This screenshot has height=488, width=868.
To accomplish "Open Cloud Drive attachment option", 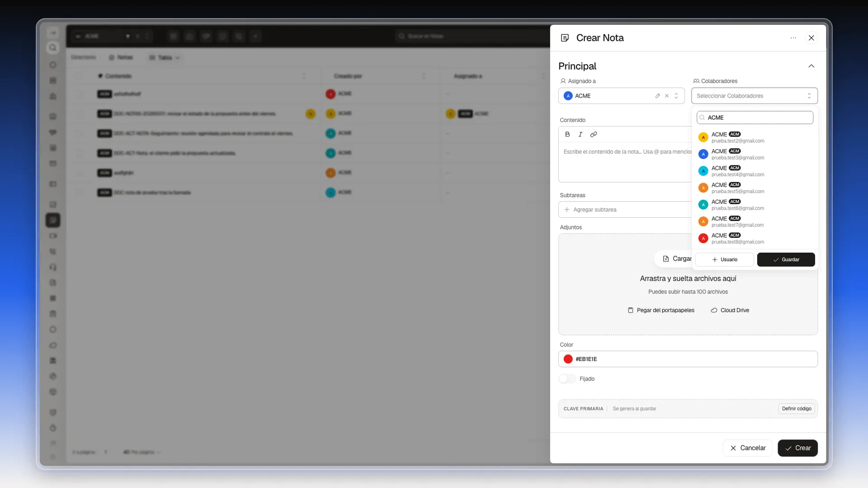I will [730, 310].
